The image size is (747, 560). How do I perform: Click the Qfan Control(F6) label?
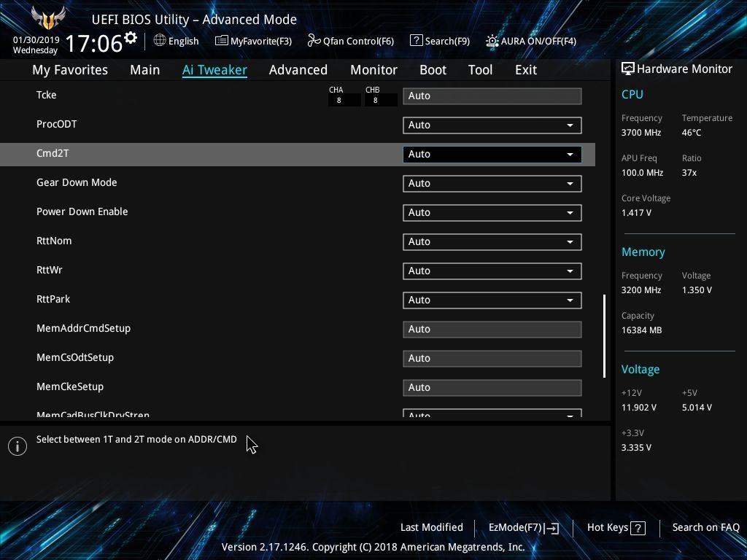[x=358, y=42]
